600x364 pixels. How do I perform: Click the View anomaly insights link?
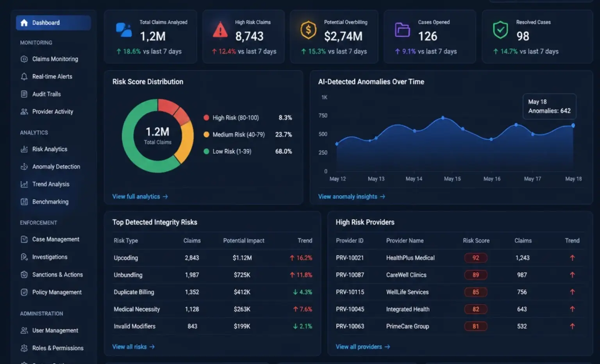352,196
